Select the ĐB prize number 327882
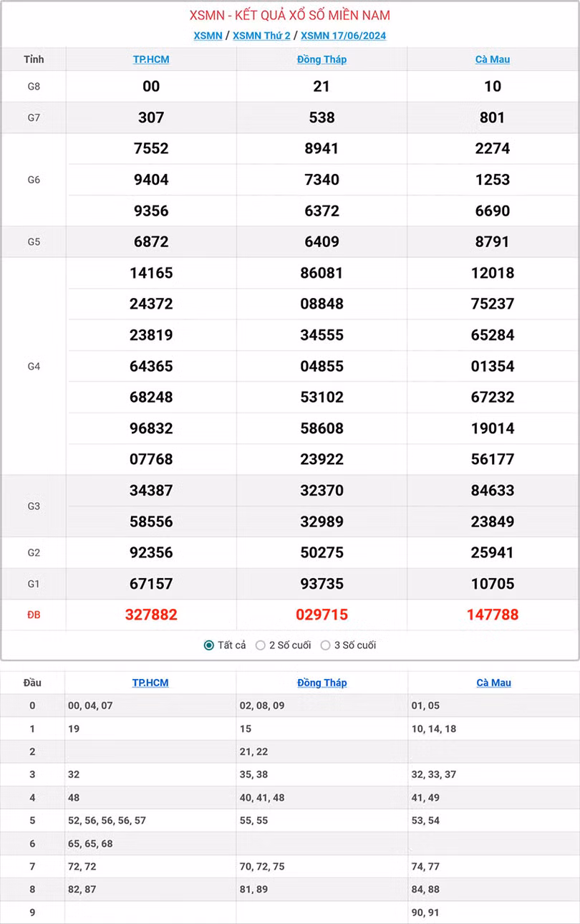Screen dimensions: 580x924 coord(150,615)
